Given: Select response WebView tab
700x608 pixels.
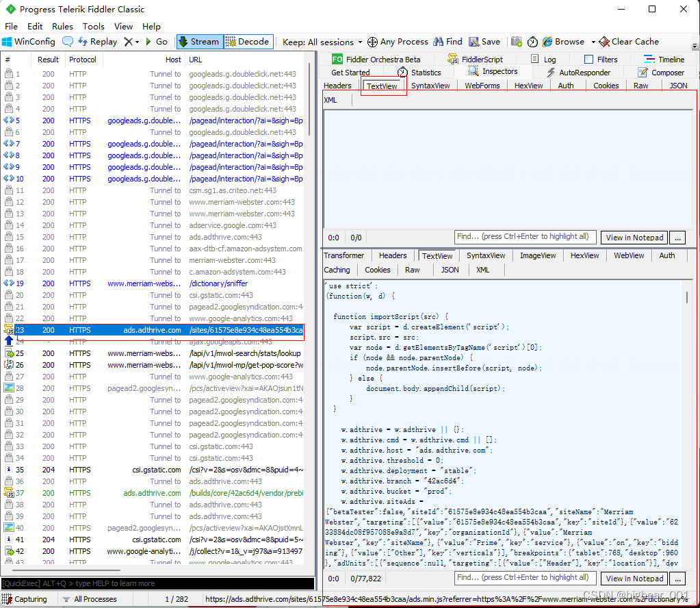Looking at the screenshot, I should [629, 255].
